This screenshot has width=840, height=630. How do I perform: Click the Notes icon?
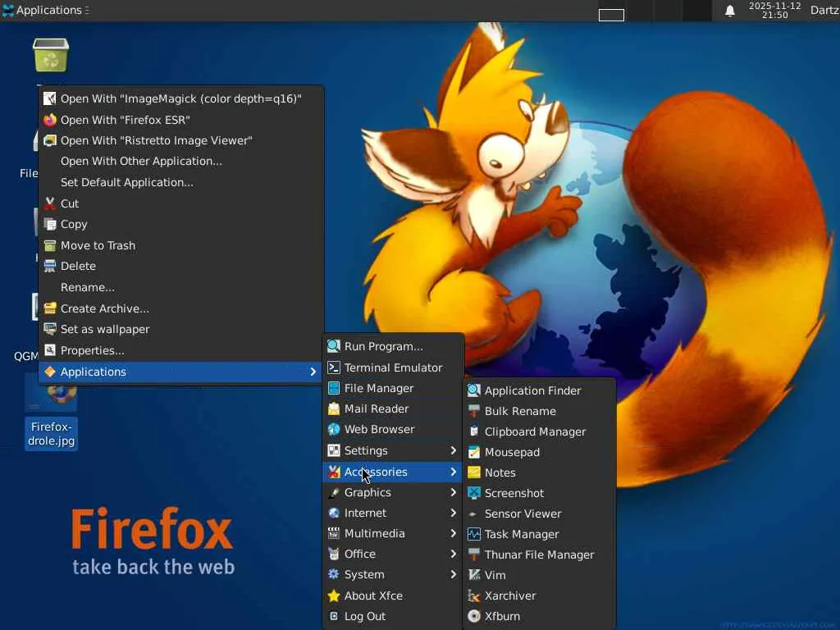[x=474, y=472]
